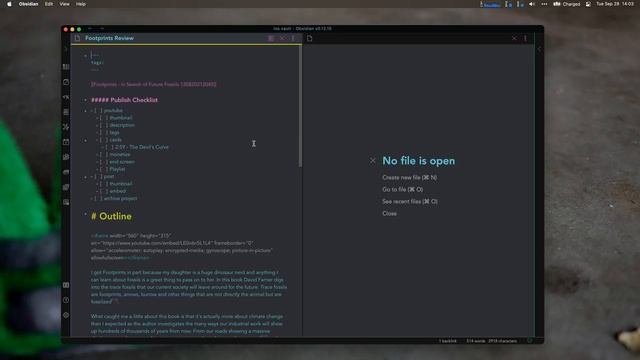Collapse the cards sublist fold arrow

coord(85,140)
